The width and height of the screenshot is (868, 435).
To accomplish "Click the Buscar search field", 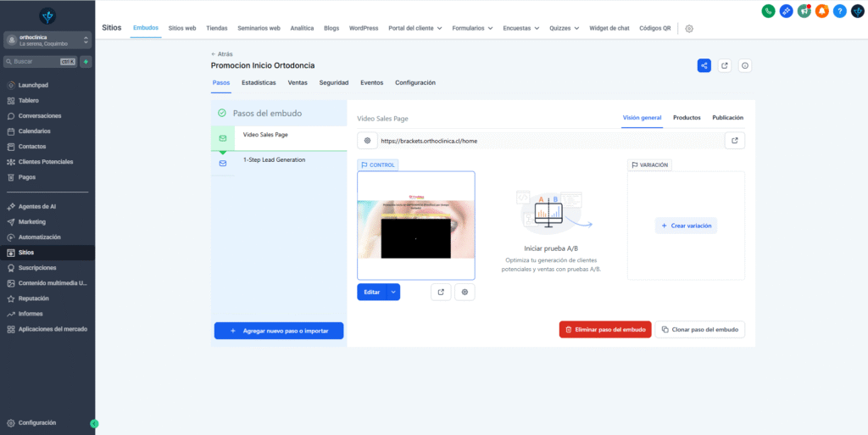I will [x=36, y=62].
